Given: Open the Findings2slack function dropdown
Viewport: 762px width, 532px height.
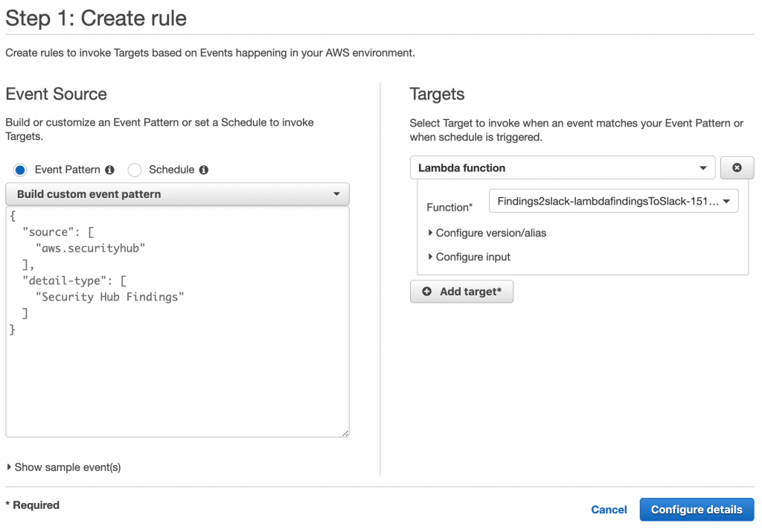Looking at the screenshot, I should click(x=613, y=201).
